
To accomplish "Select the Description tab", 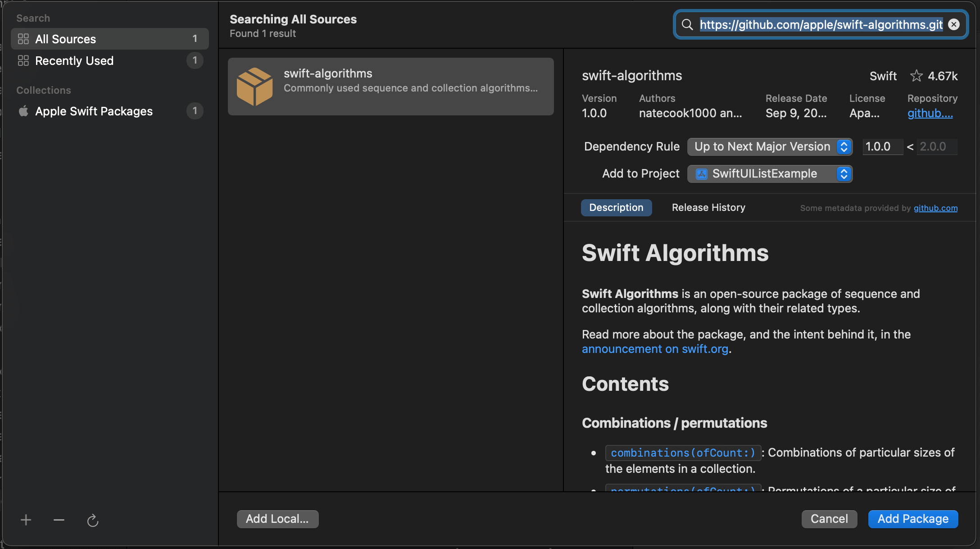I will point(616,207).
